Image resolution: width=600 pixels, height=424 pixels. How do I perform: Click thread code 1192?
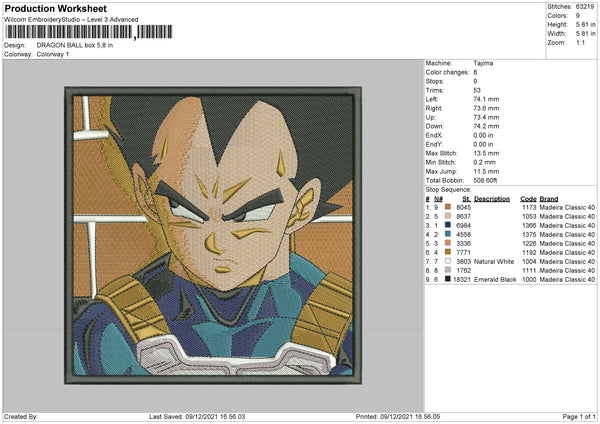(x=529, y=252)
